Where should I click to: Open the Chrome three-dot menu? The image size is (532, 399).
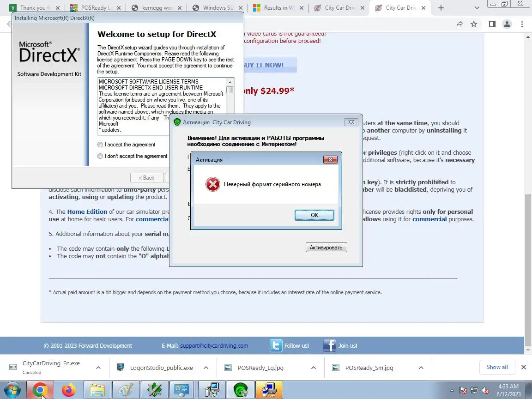(x=522, y=24)
